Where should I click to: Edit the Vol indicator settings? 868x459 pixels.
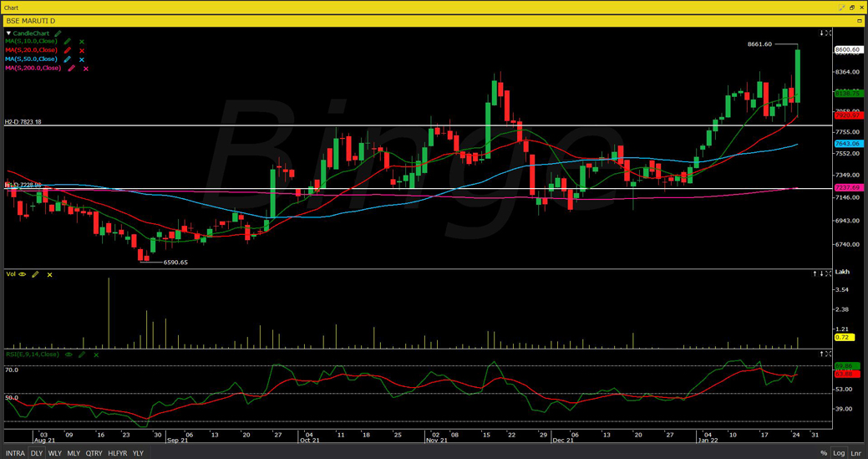[x=35, y=274]
